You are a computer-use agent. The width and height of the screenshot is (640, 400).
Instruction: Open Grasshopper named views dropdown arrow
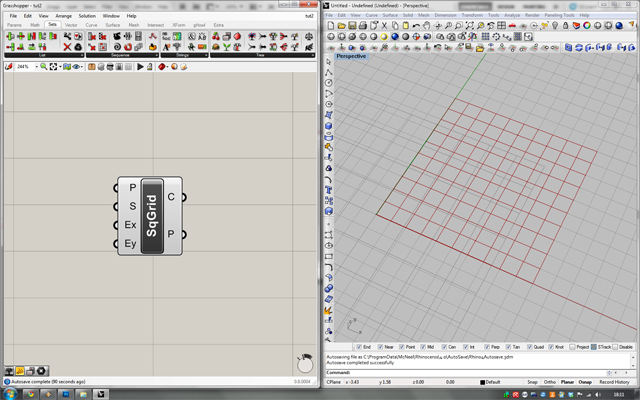[60, 67]
